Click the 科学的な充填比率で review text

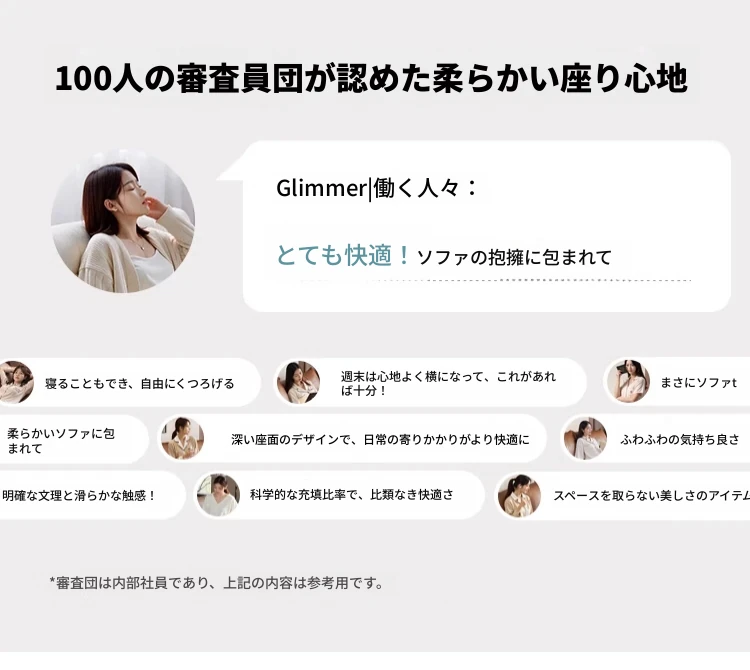pos(352,494)
